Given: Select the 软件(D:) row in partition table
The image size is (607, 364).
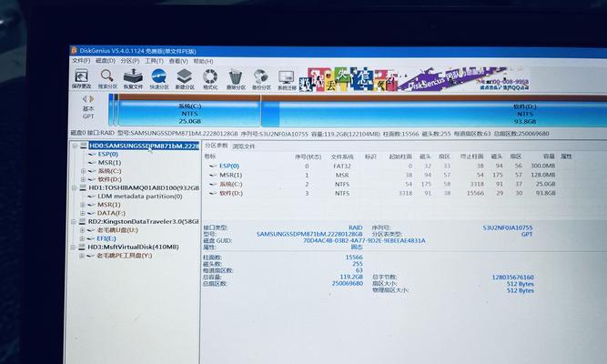Looking at the screenshot, I should (382, 193).
